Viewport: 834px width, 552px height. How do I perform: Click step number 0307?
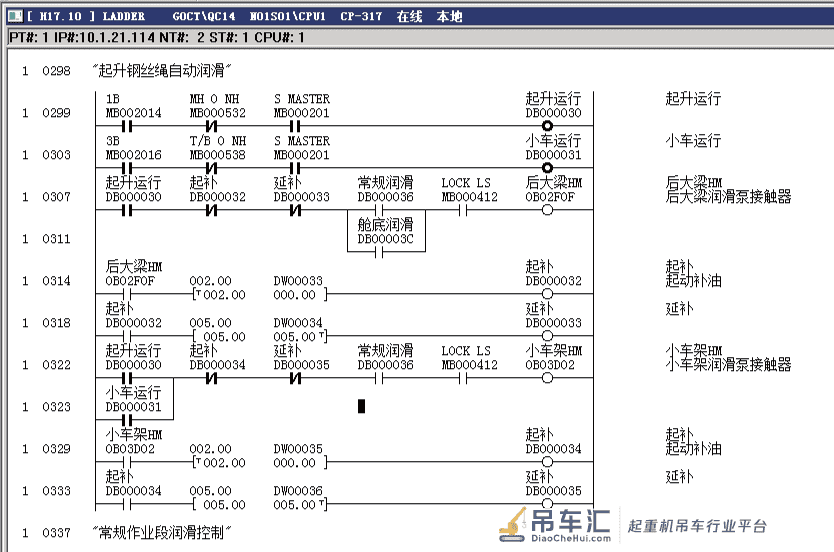[56, 197]
